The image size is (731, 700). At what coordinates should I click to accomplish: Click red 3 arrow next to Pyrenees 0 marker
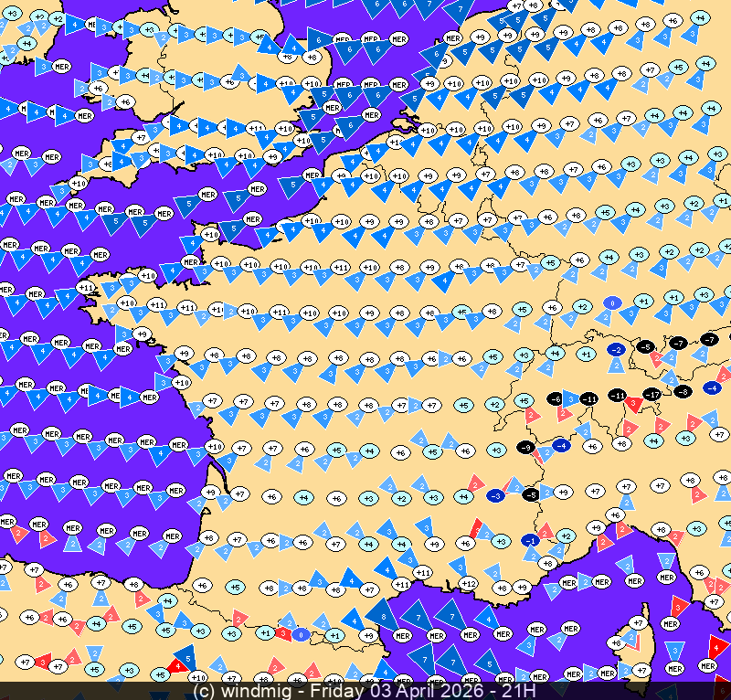point(284,633)
